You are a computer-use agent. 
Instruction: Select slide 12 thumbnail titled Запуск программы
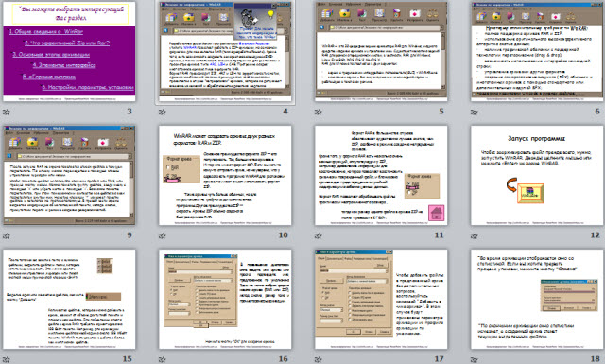[537, 175]
